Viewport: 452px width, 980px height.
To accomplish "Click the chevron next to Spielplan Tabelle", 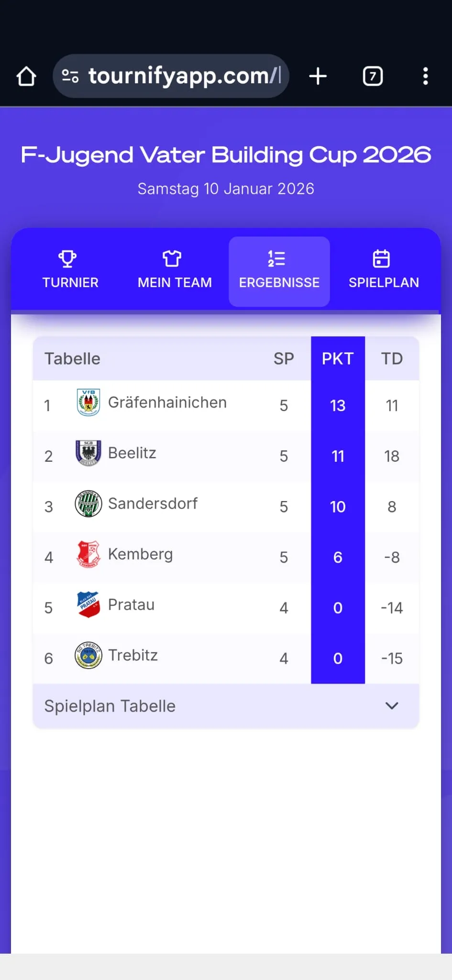I will point(392,706).
